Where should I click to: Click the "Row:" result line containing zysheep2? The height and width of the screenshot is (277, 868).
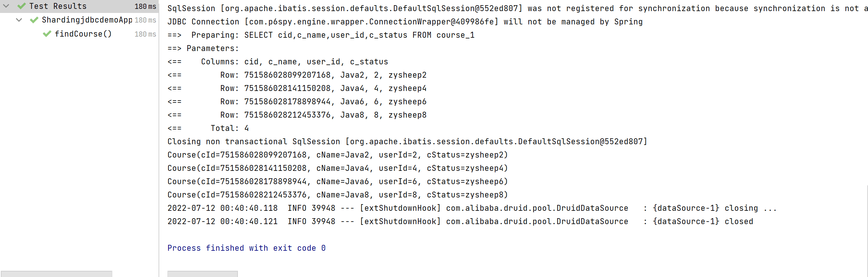coord(323,75)
